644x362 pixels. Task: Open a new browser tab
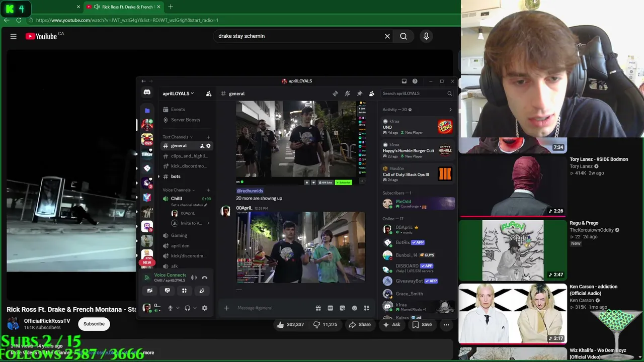(171, 7)
